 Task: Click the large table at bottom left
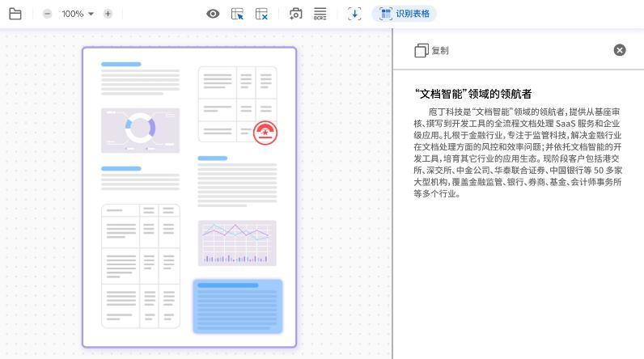coord(140,266)
